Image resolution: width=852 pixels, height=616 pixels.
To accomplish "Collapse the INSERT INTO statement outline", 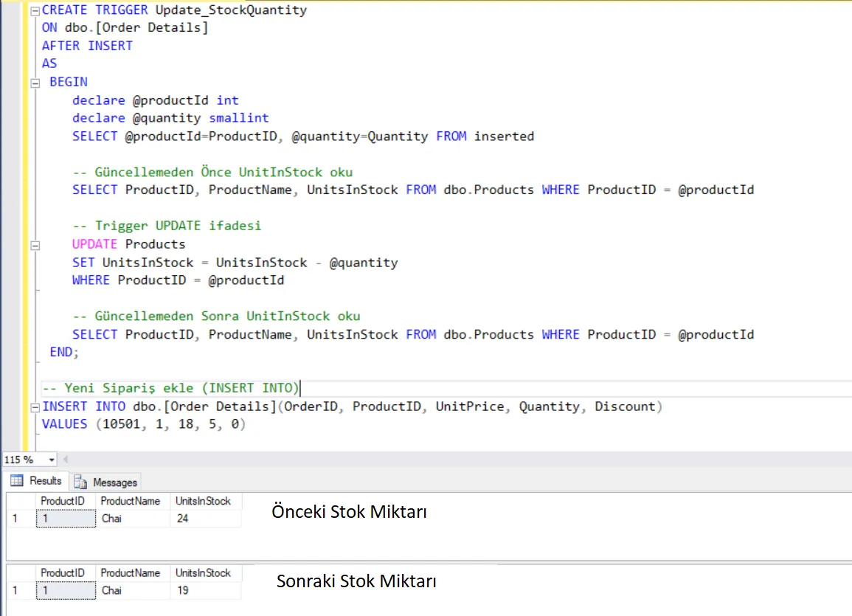I will click(35, 407).
